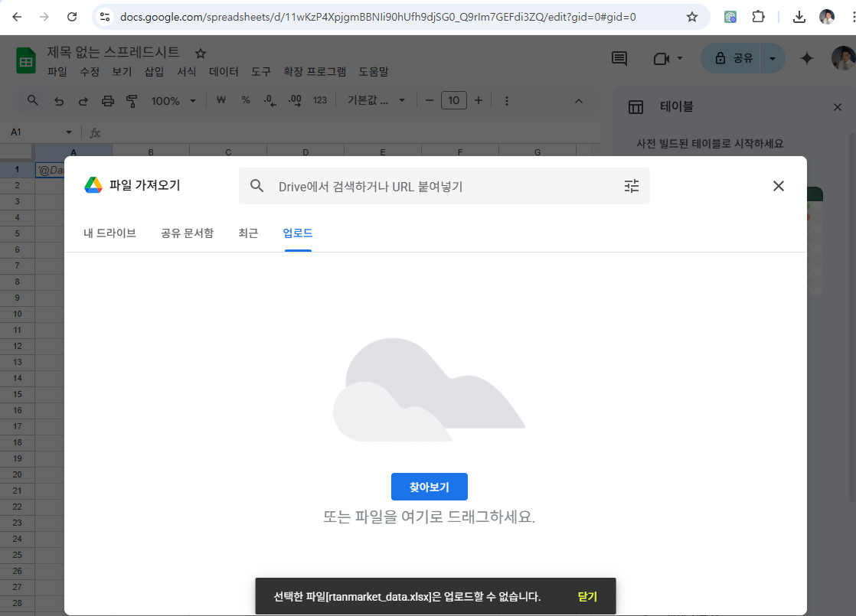Click the search menus magnifier icon
Viewport: 856px width, 616px height.
33,101
